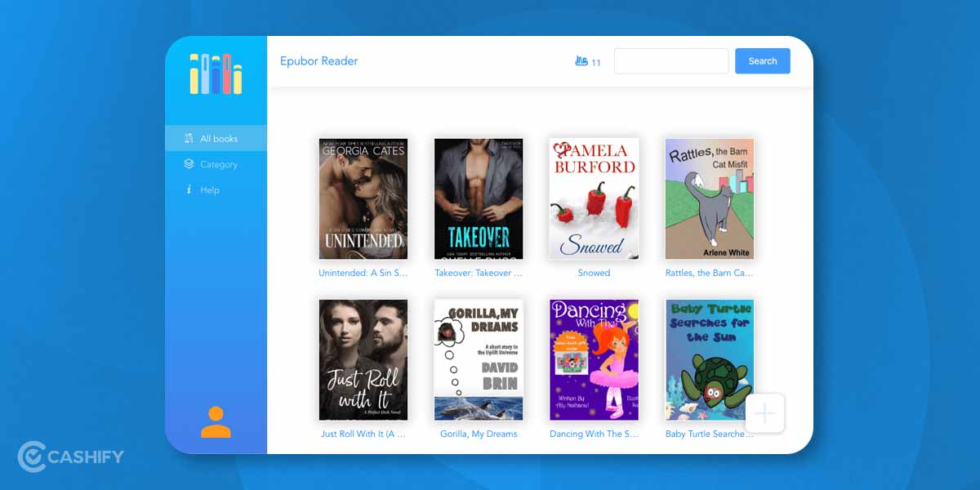Viewport: 980px width, 490px height.
Task: Open the "Just Roll With It" title link
Action: (x=363, y=434)
